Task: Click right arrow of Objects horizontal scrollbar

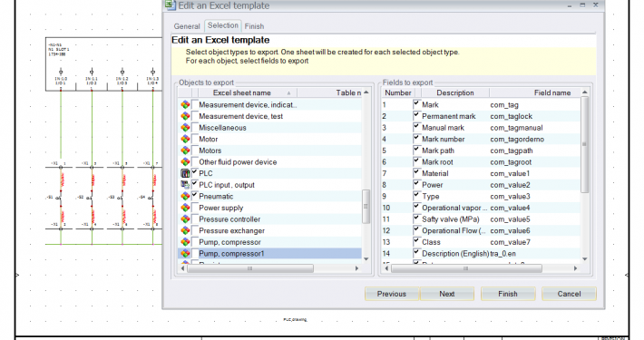Action: tap(356, 268)
